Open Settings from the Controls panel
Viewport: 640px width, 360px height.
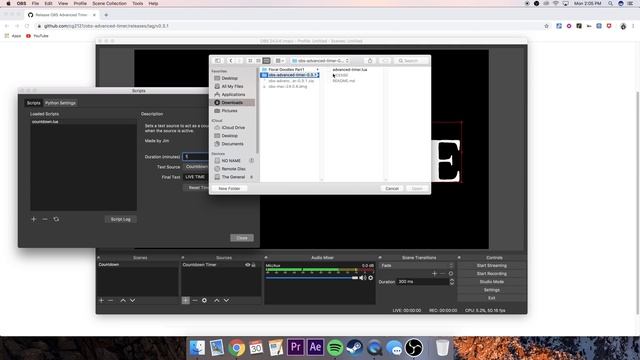coord(492,290)
